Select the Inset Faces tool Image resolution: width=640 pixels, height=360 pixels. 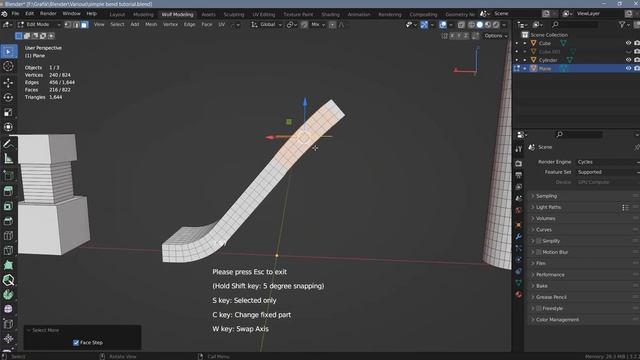click(8, 206)
